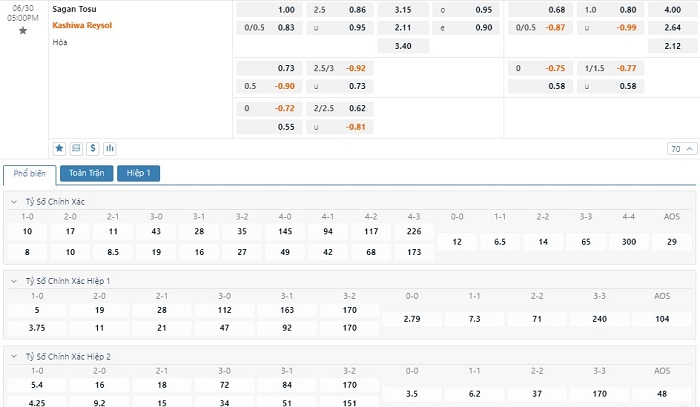Image resolution: width=700 pixels, height=407 pixels.
Task: Collapse the Tỷ Số Chính Xác section
Action: coord(14,202)
